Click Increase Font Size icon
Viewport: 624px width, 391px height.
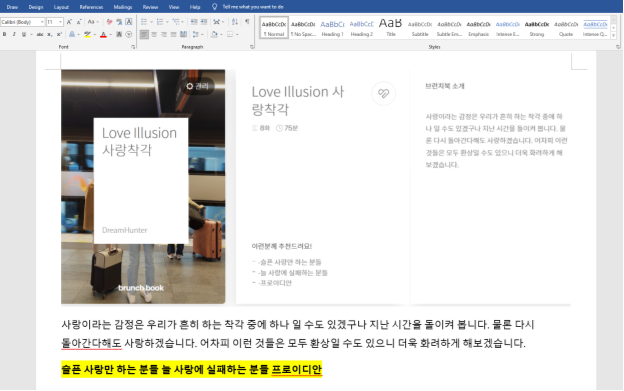pos(69,22)
